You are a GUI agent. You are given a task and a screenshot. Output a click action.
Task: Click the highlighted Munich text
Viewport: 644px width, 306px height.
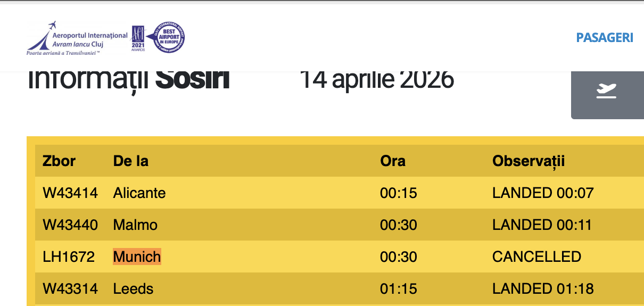click(137, 257)
